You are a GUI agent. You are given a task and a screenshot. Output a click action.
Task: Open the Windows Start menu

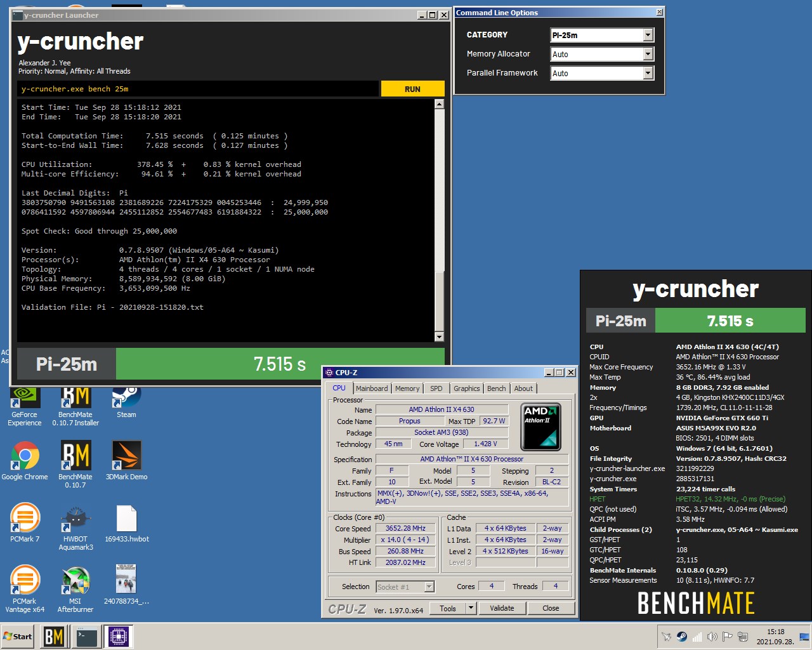pyautogui.click(x=18, y=637)
